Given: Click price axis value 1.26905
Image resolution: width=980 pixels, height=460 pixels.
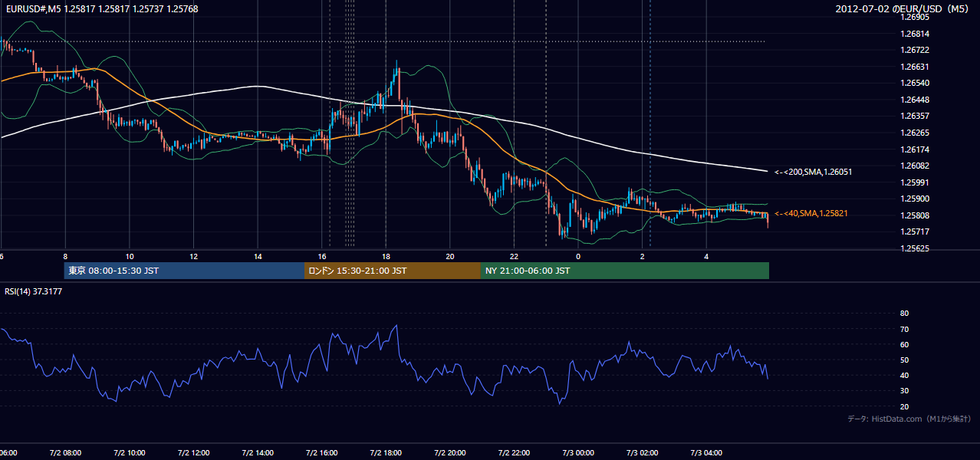Looking at the screenshot, I should [916, 17].
